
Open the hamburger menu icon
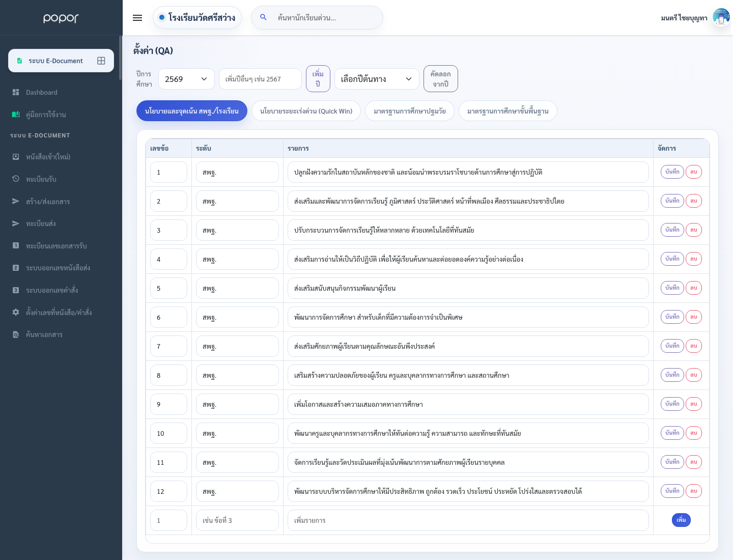click(x=137, y=18)
